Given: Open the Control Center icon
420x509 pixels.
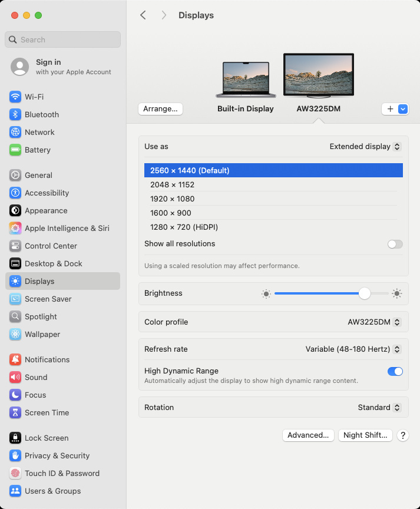Looking at the screenshot, I should click(15, 246).
